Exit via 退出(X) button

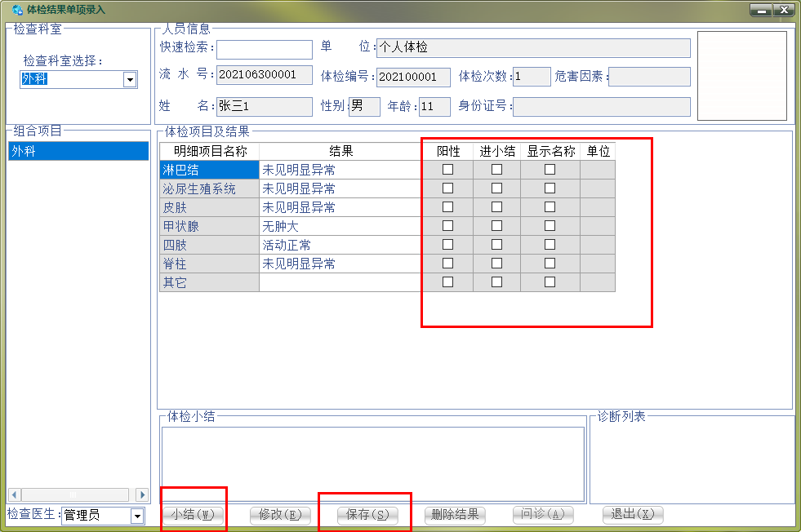(x=633, y=515)
